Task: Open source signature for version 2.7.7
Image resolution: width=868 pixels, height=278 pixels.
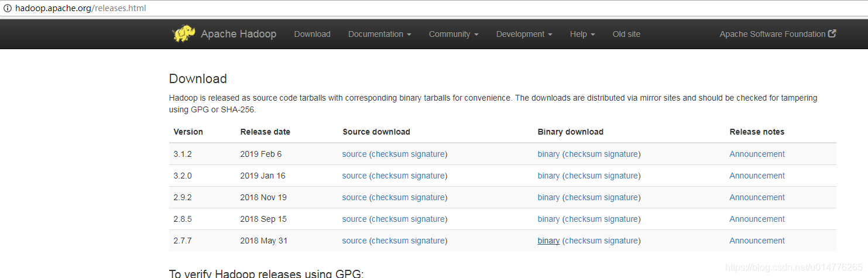Action: (427, 241)
